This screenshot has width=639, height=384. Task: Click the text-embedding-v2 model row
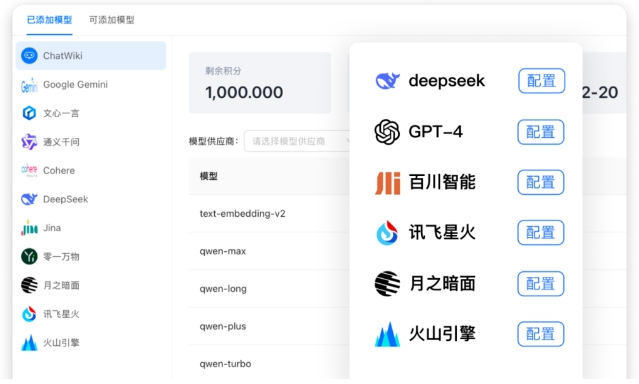coord(269,214)
